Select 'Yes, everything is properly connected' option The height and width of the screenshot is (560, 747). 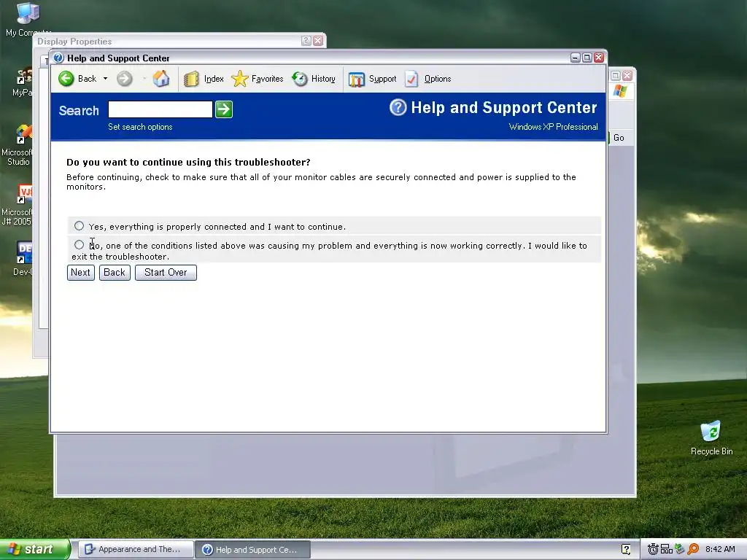[79, 226]
